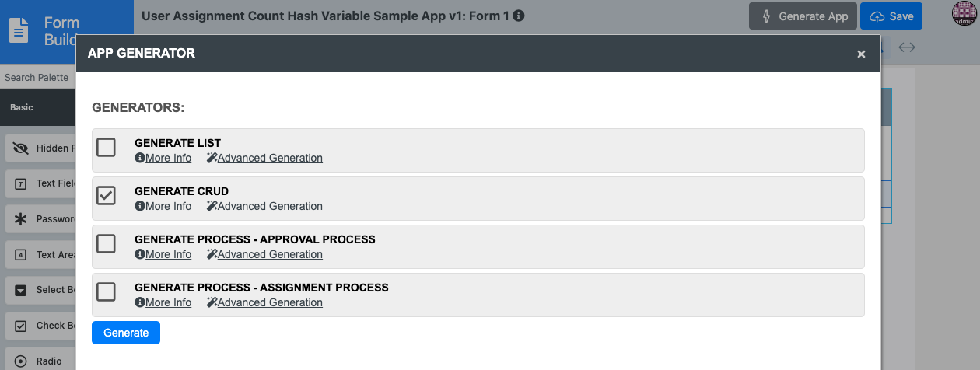Click the Text Area palette icon
This screenshot has width=980, height=370.
tap(21, 254)
